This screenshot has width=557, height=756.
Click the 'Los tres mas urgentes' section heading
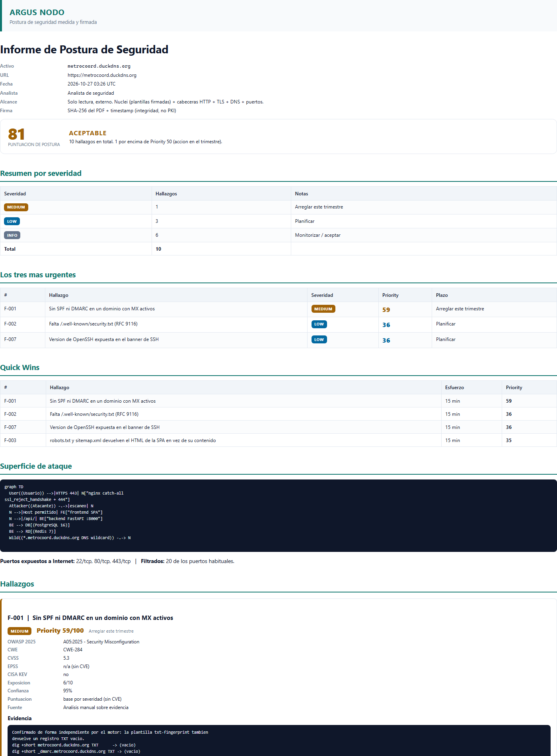(x=38, y=275)
